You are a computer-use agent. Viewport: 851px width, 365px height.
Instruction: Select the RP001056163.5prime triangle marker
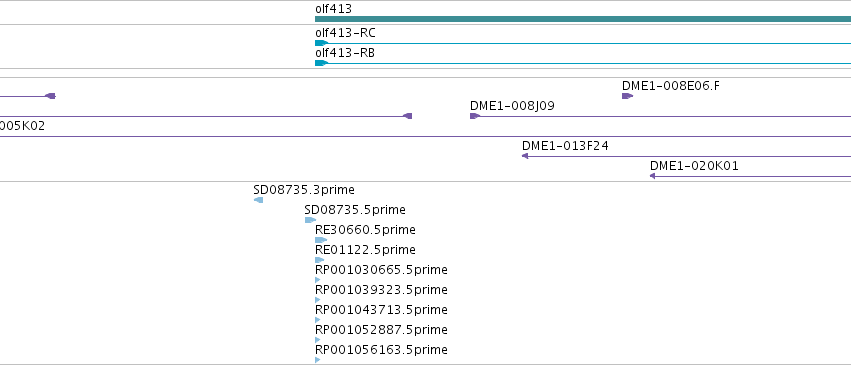pyautogui.click(x=317, y=360)
